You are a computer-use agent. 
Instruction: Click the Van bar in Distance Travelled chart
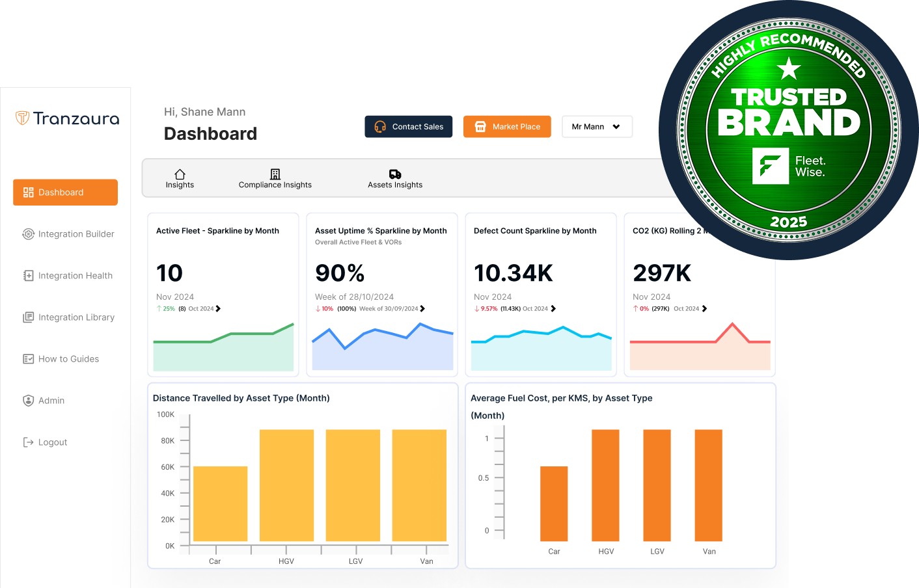coord(419,485)
